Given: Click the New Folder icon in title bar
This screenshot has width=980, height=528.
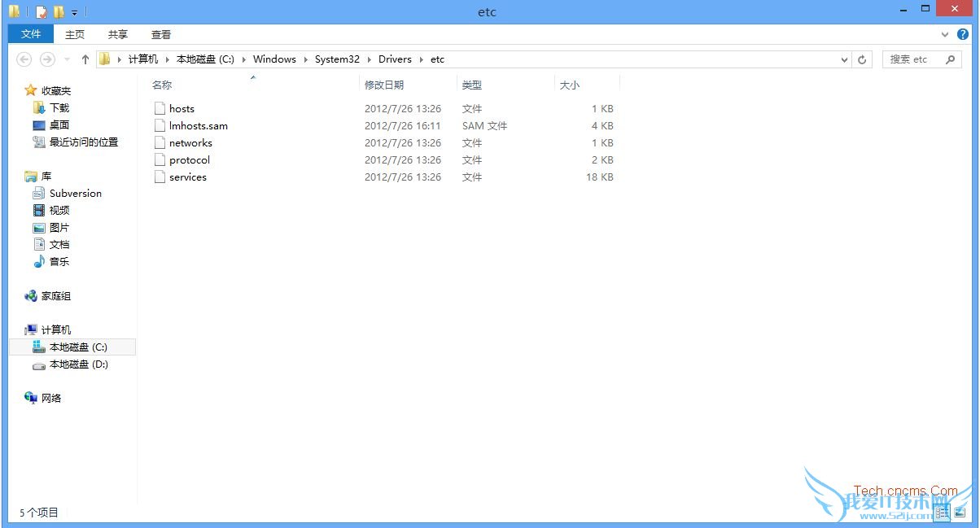Looking at the screenshot, I should click(59, 12).
